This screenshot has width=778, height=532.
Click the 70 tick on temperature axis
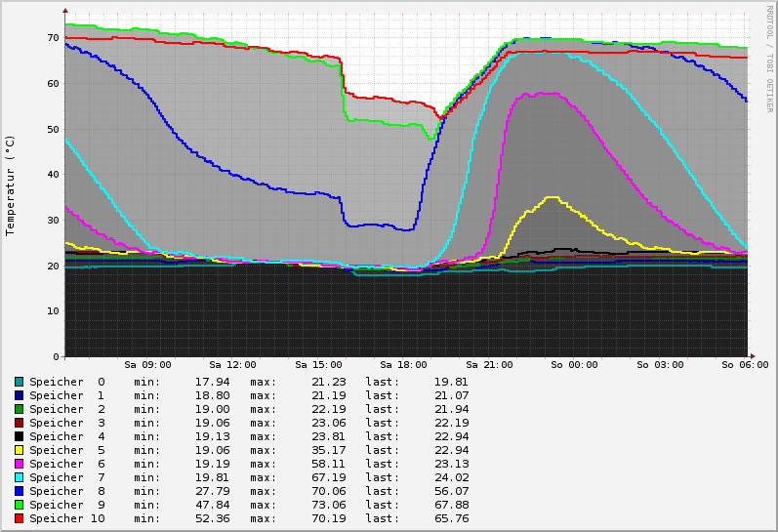54,38
